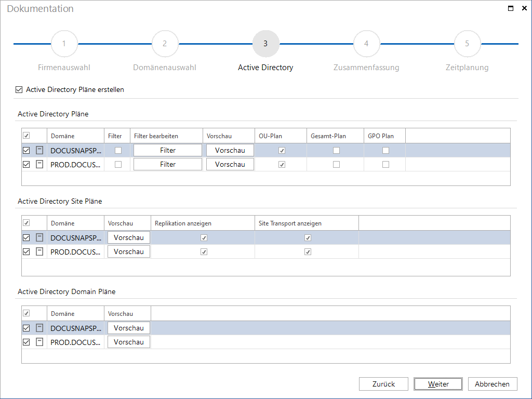Toggle Replikation anzeigen for DOCUSNAPSP
Viewport: 532px width, 399px height.
tap(204, 237)
